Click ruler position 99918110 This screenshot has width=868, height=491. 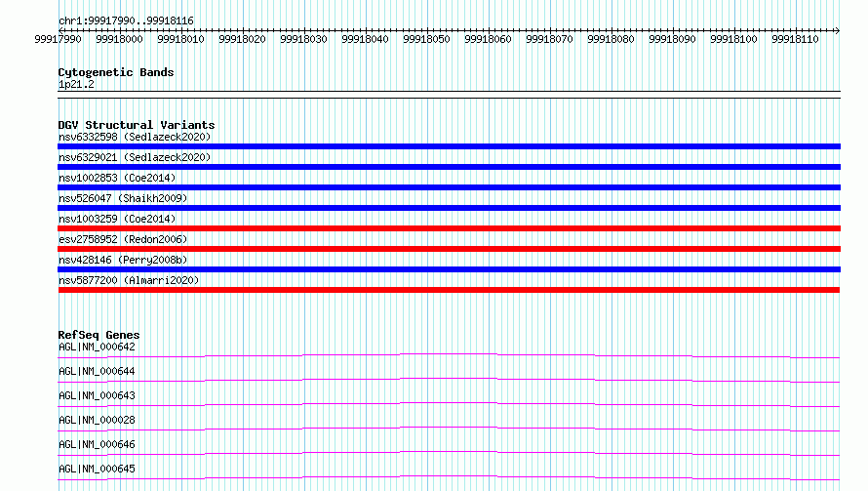click(x=795, y=39)
